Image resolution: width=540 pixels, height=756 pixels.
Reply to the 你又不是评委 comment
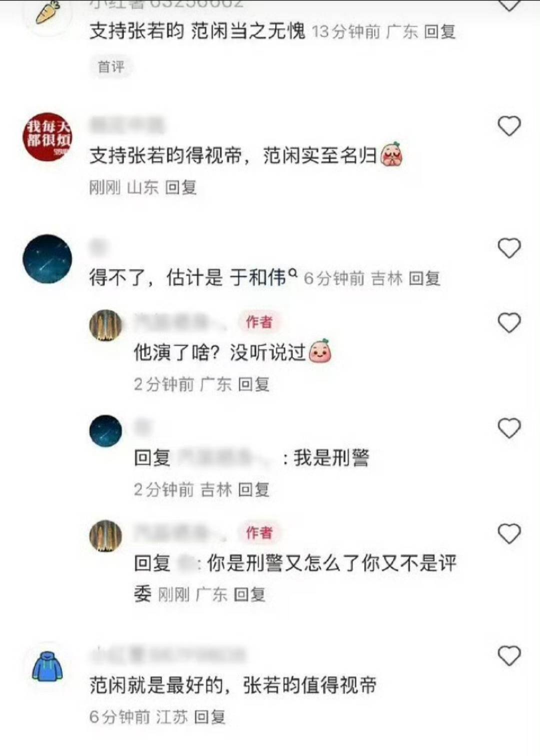[250, 594]
